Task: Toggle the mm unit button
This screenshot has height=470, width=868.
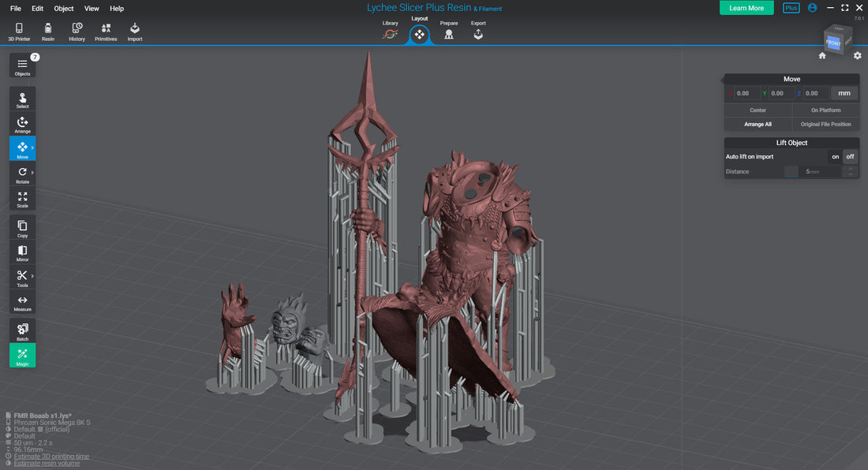Action: click(x=844, y=93)
